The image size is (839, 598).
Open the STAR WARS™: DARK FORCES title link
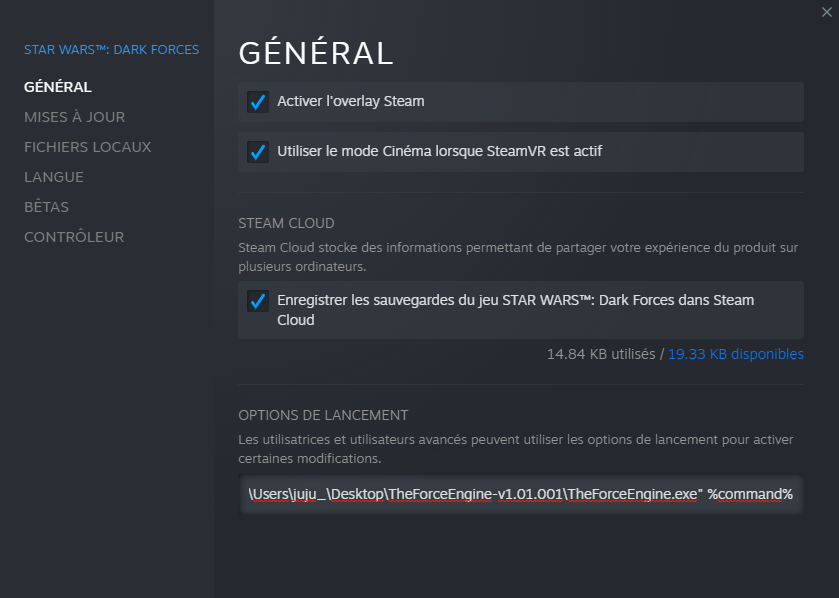111,50
